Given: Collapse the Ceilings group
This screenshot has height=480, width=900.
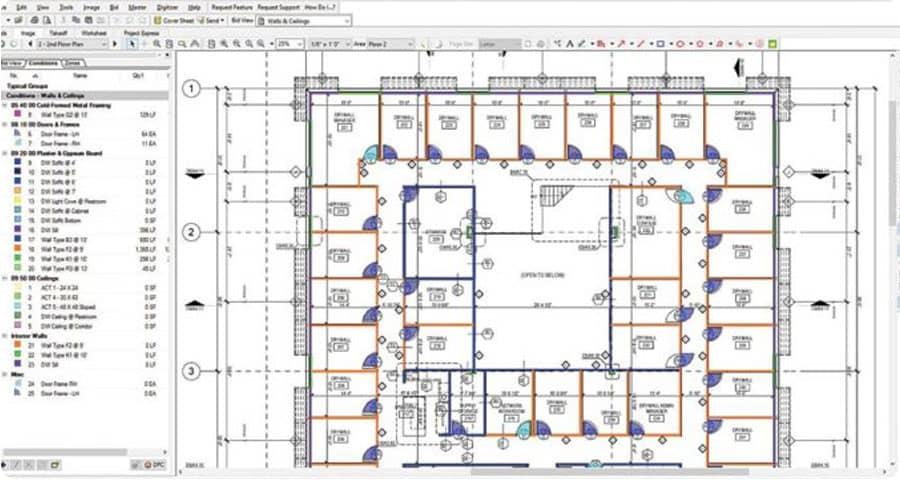Looking at the screenshot, I should [5, 278].
